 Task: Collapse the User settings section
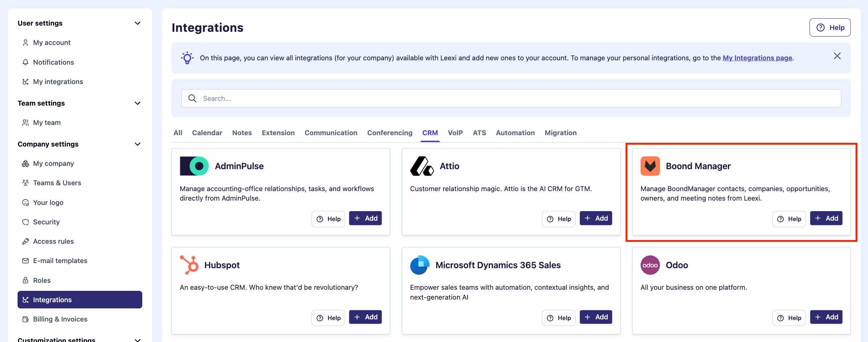click(137, 23)
